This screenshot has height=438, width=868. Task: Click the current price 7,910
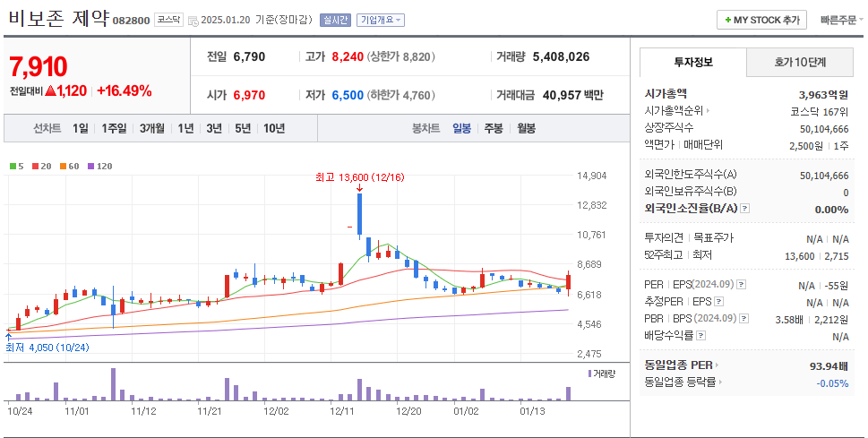(x=39, y=67)
